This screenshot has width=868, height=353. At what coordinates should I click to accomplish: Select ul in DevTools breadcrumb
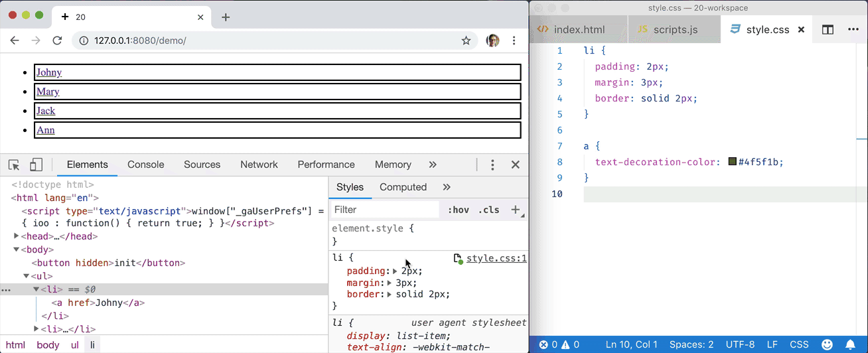click(74, 345)
